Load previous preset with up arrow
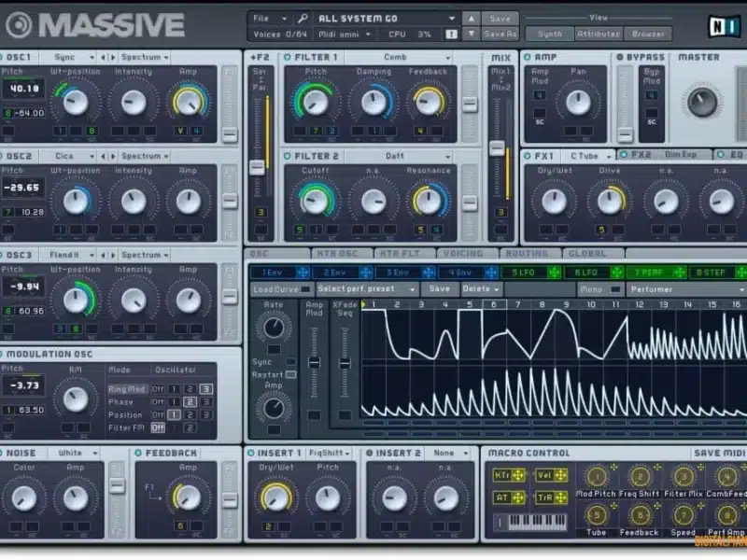 tap(471, 19)
